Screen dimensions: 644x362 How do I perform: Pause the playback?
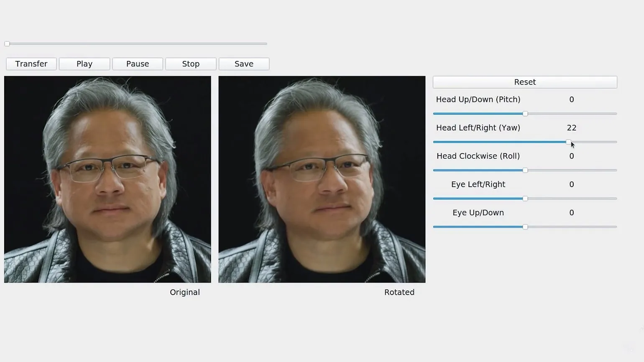[138, 64]
